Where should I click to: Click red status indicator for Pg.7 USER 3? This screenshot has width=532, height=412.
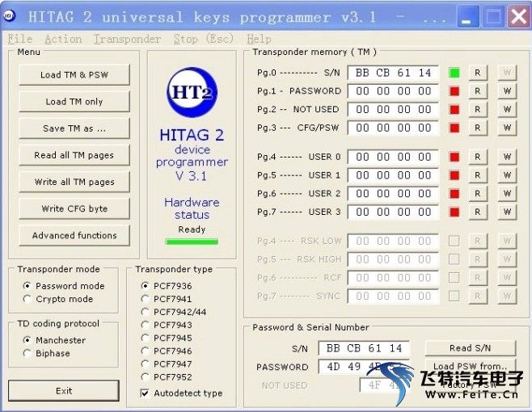tap(454, 212)
